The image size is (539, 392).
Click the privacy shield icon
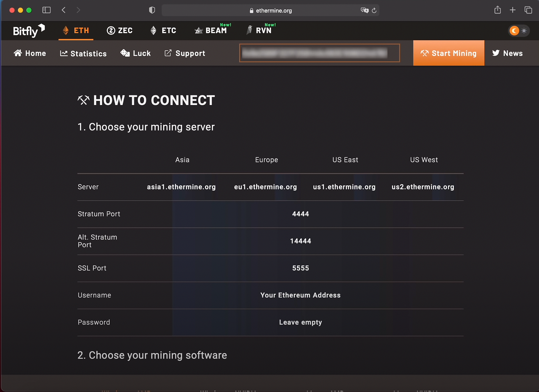[x=152, y=10]
